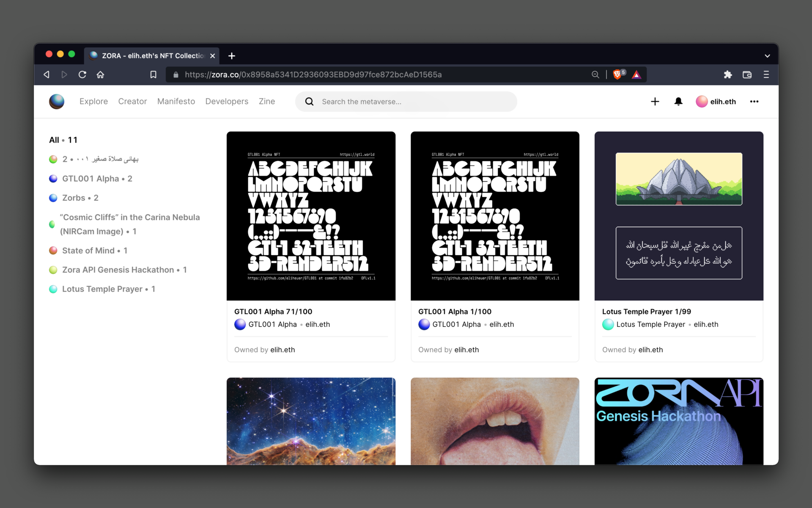Open a new browser tab
Image resolution: width=812 pixels, height=508 pixels.
232,56
